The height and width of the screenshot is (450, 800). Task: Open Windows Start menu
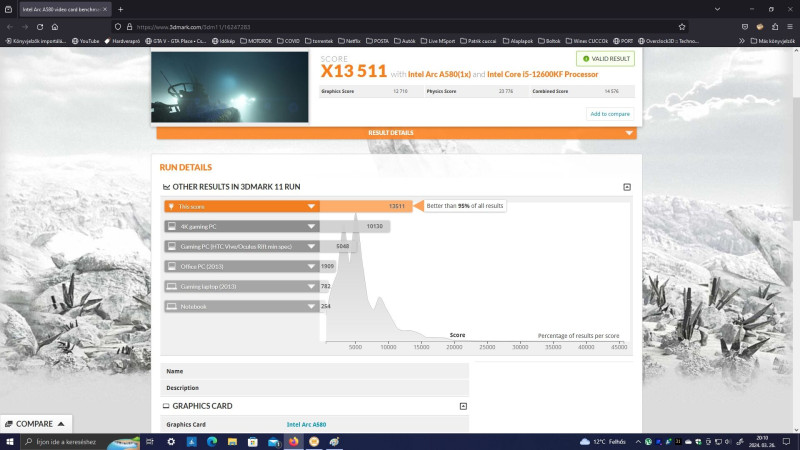pos(9,442)
